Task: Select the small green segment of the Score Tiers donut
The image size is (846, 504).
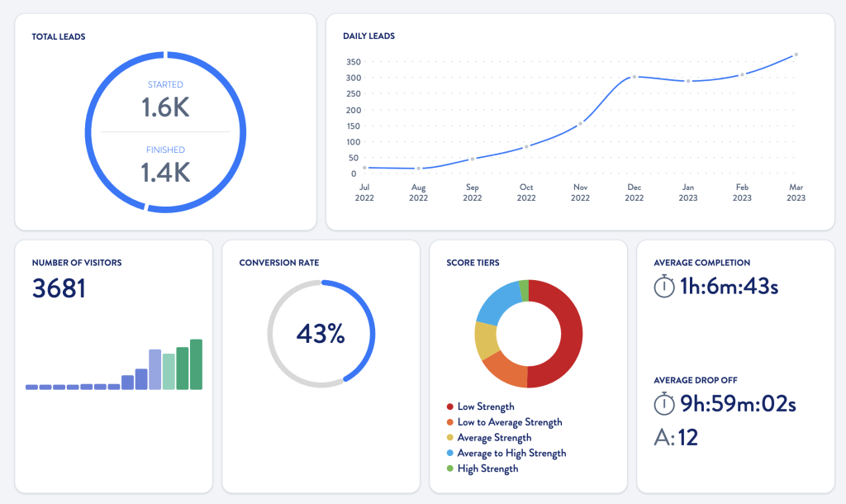Action: [524, 290]
